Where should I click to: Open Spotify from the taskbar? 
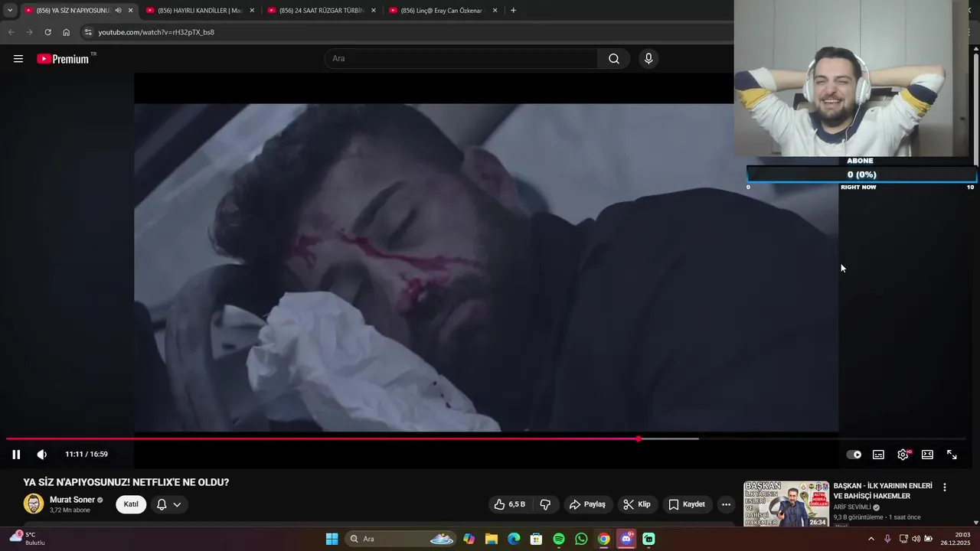pos(559,539)
